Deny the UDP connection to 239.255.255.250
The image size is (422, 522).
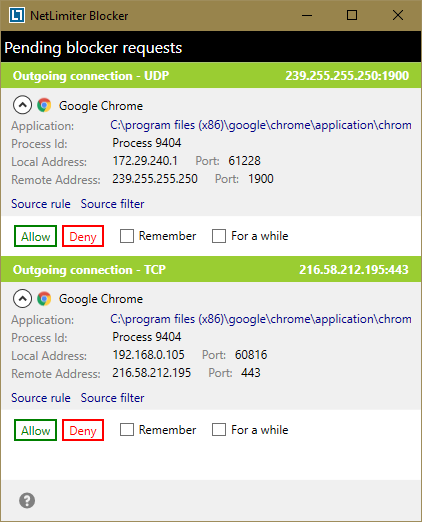point(83,236)
